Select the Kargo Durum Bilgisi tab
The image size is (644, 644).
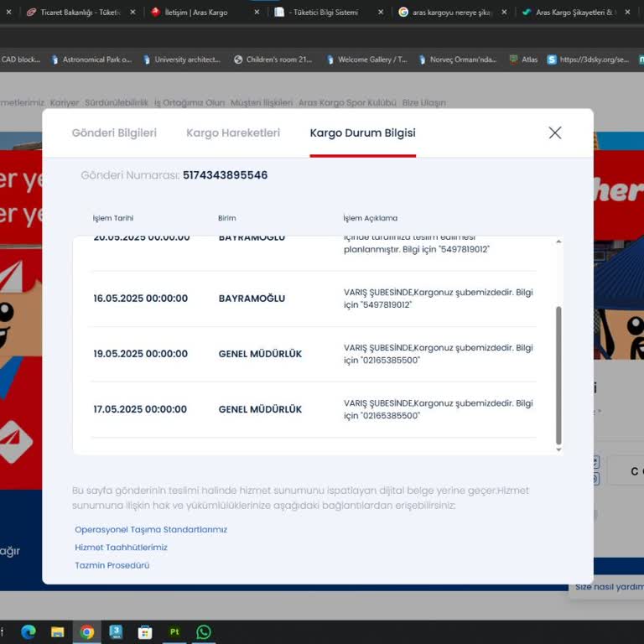click(x=362, y=133)
